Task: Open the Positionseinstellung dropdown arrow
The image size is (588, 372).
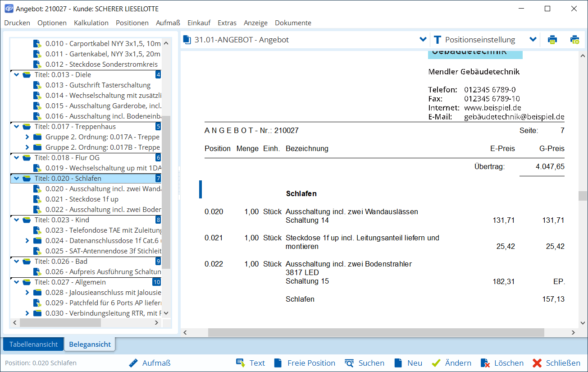Action: pyautogui.click(x=533, y=40)
